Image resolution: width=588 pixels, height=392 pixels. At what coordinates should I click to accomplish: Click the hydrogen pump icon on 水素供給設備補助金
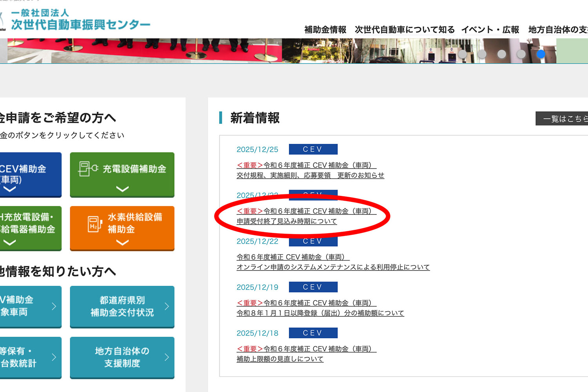pyautogui.click(x=94, y=224)
